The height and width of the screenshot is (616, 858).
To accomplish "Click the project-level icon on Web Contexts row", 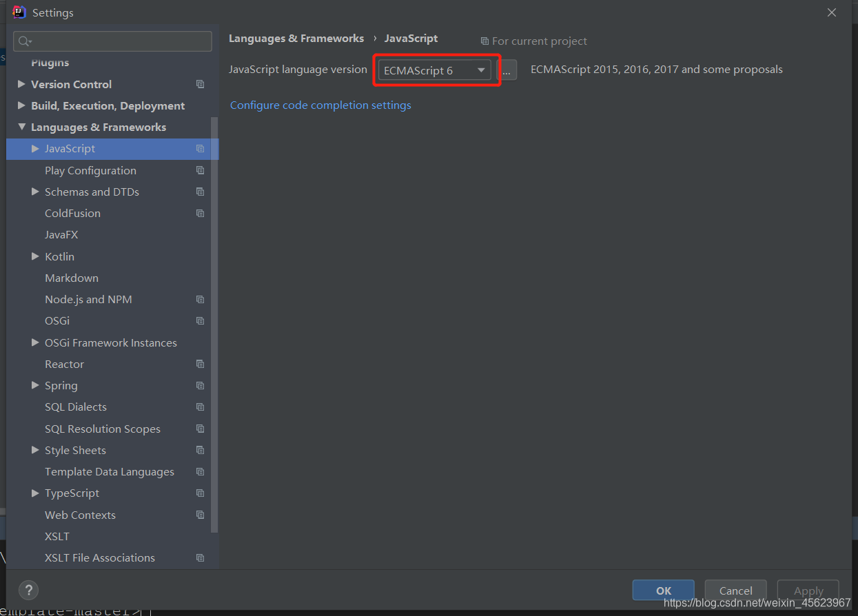I will click(x=200, y=515).
